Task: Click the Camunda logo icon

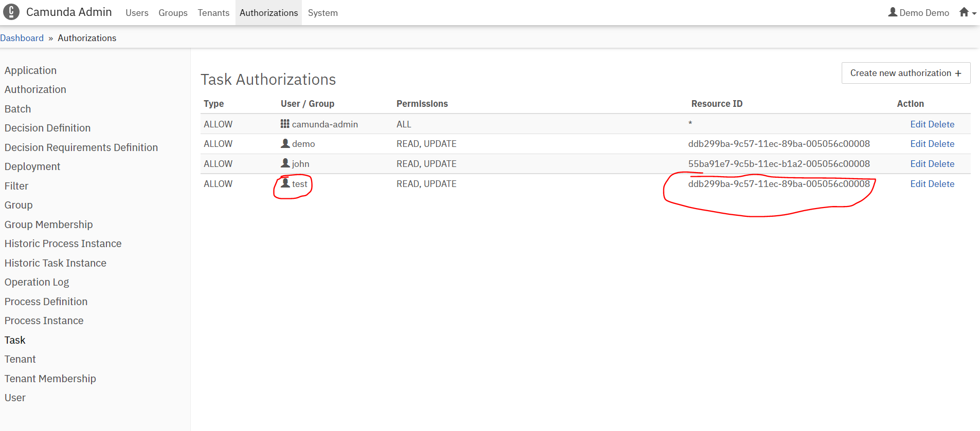Action: point(11,12)
